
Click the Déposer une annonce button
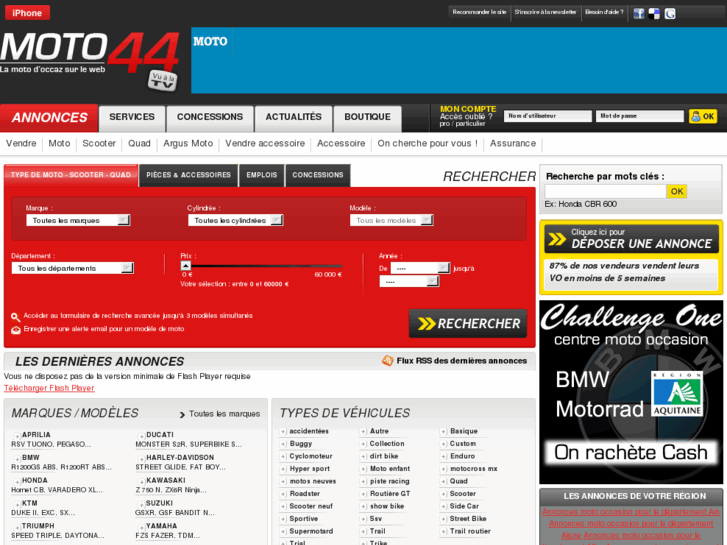631,239
